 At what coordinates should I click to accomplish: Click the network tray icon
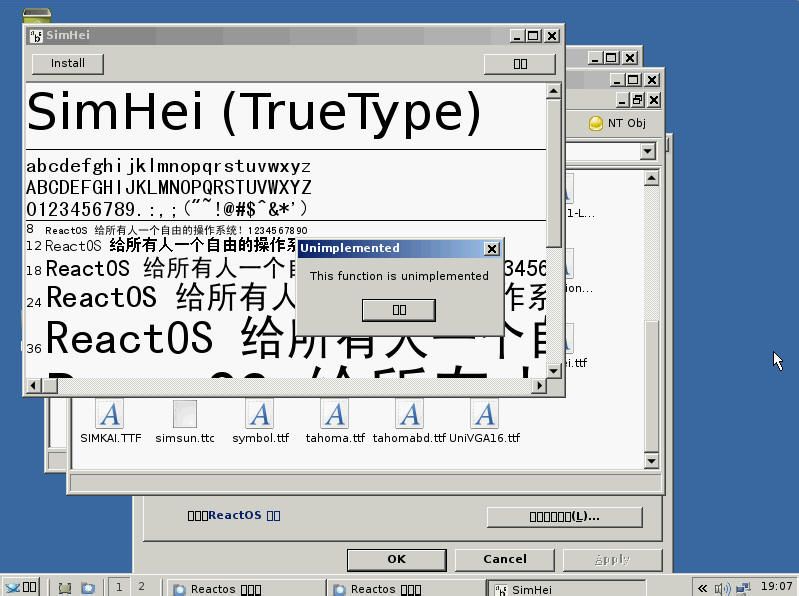(x=743, y=588)
